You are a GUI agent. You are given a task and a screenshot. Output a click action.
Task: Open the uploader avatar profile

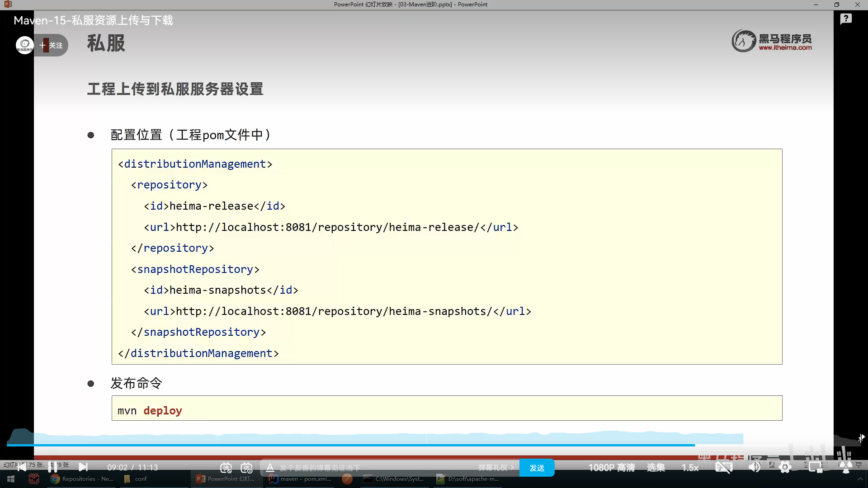[x=25, y=45]
